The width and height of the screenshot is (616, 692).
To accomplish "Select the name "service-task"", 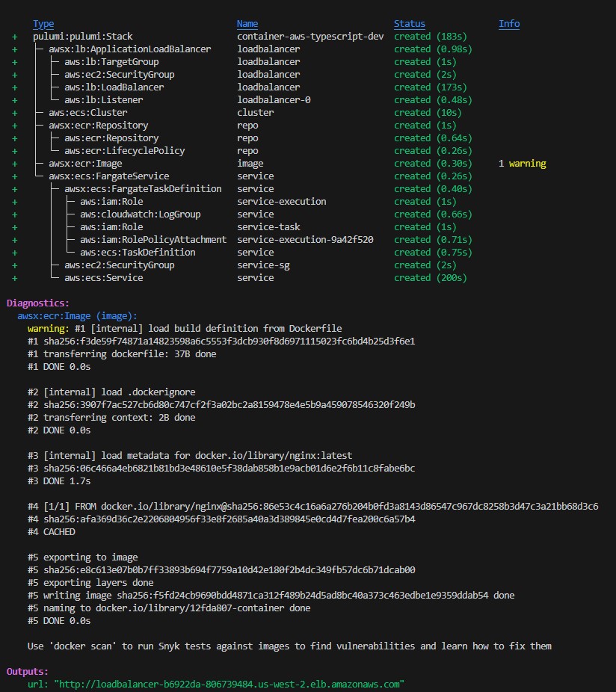I will pos(268,227).
